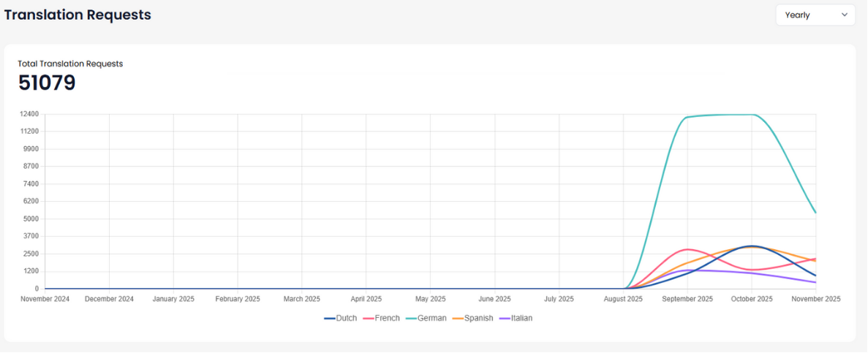Click the February 2025 axis label
Viewport: 868px width, 353px height.
coord(238,299)
